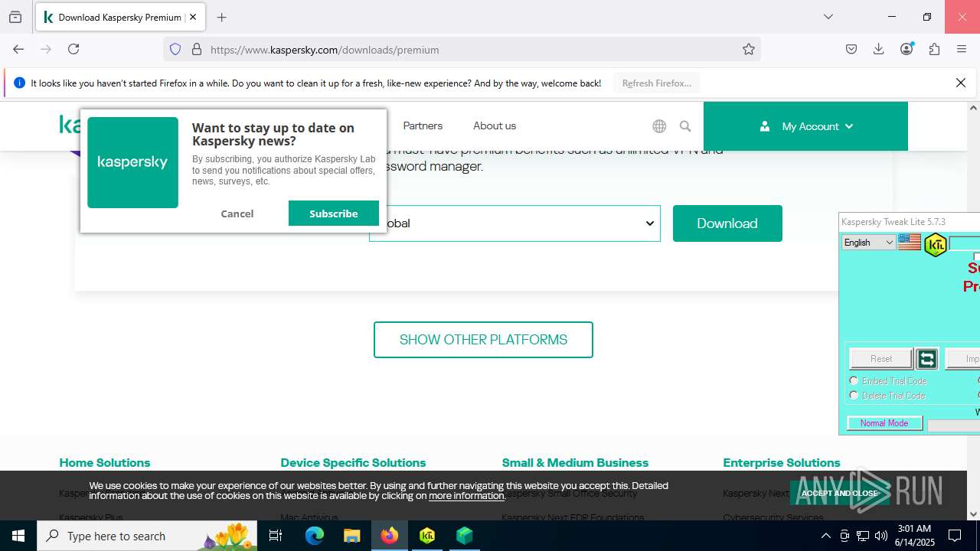Click the volume speaker tray icon
This screenshot has height=551, width=980.
point(881,536)
